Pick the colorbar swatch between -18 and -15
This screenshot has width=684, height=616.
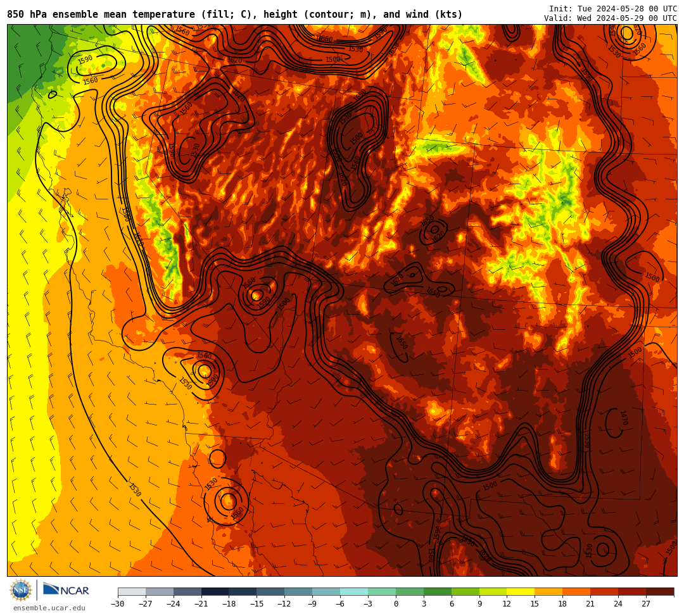tap(243, 591)
